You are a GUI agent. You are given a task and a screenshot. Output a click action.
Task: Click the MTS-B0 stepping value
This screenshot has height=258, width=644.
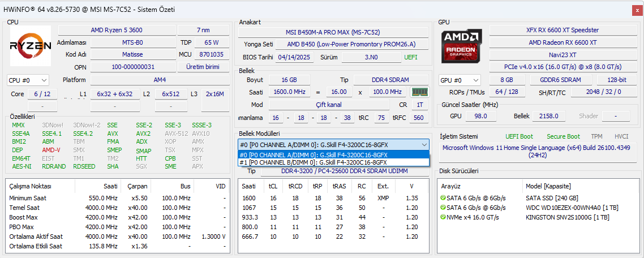[x=132, y=42]
